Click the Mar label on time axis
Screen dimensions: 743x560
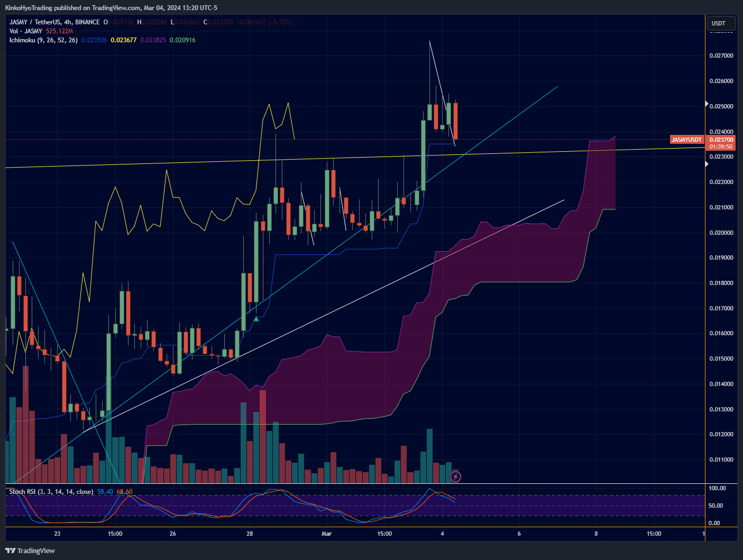coord(327,534)
